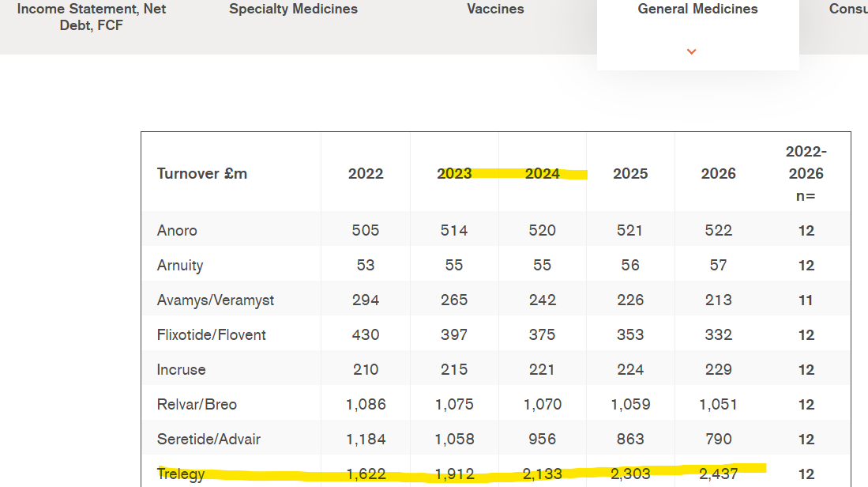
Task: Click the 2022 column header
Action: pyautogui.click(x=366, y=173)
